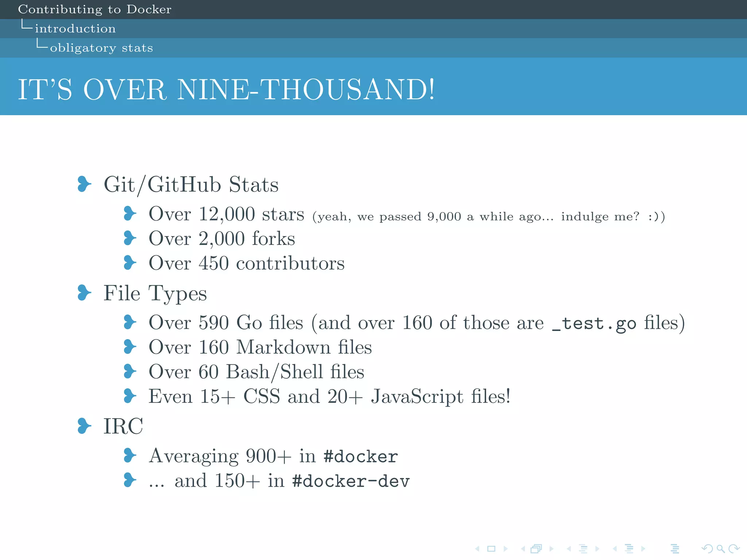Click the slide rectangle navigation icon
Image resolution: width=747 pixels, height=560 pixels.
pos(491,548)
